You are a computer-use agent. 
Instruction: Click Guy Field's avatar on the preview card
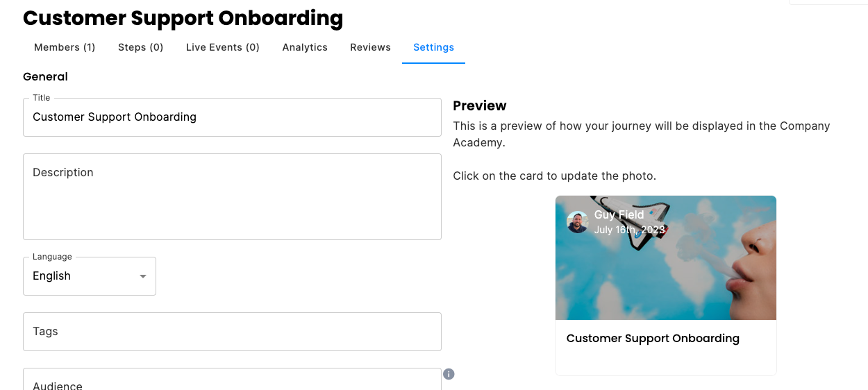click(578, 222)
